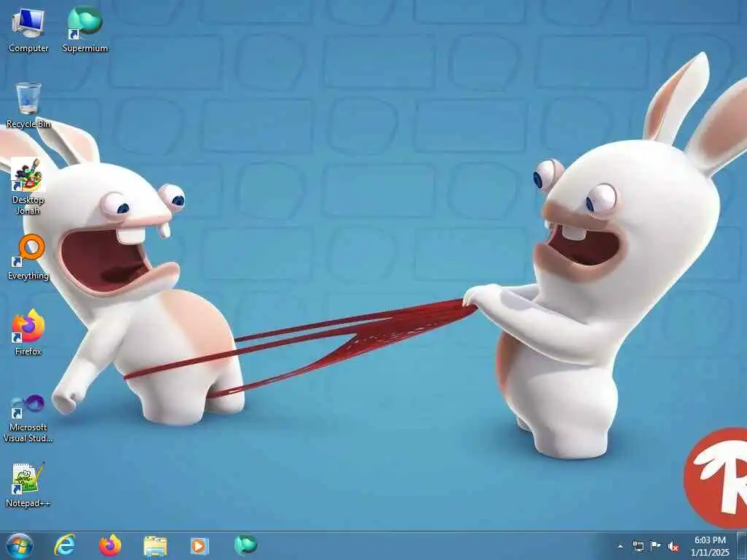
Task: Open the Windows Start menu
Action: tap(20, 545)
